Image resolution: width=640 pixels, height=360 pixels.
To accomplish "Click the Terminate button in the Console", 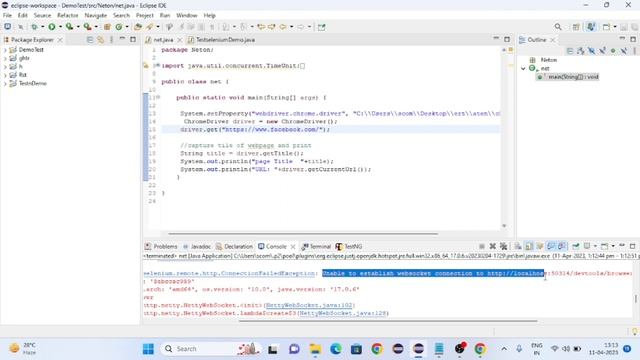I will coord(482,246).
